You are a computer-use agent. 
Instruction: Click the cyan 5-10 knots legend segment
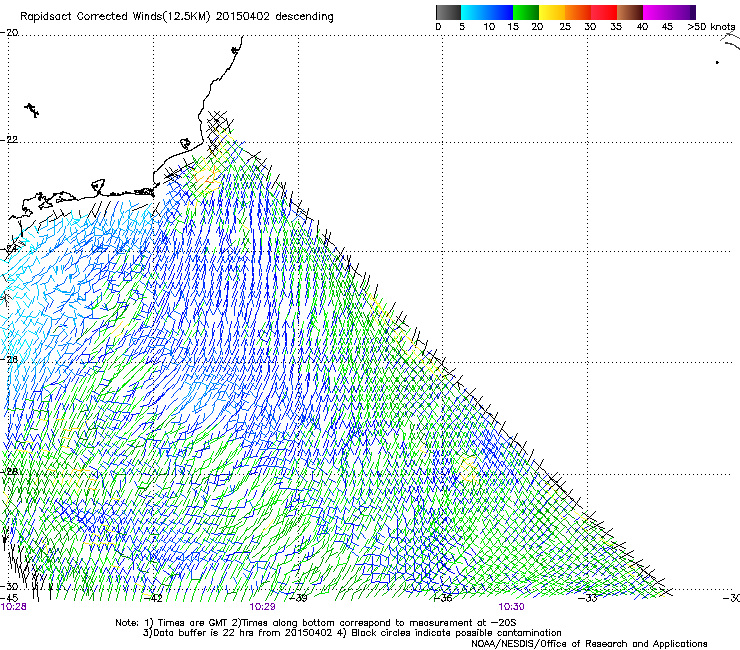[x=474, y=12]
